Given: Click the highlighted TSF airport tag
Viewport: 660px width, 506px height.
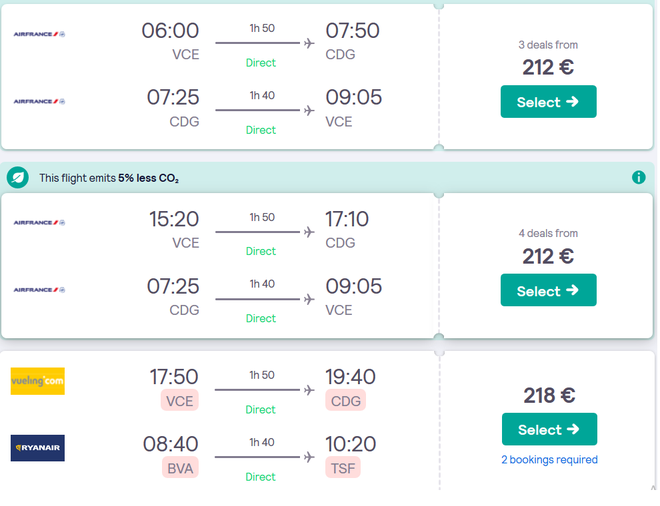Looking at the screenshot, I should point(343,468).
